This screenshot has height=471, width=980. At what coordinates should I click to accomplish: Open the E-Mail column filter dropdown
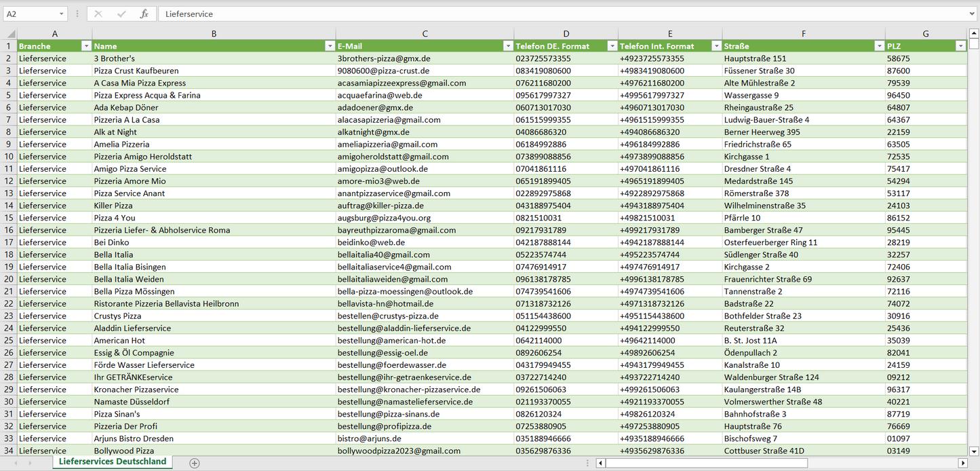pyautogui.click(x=508, y=46)
